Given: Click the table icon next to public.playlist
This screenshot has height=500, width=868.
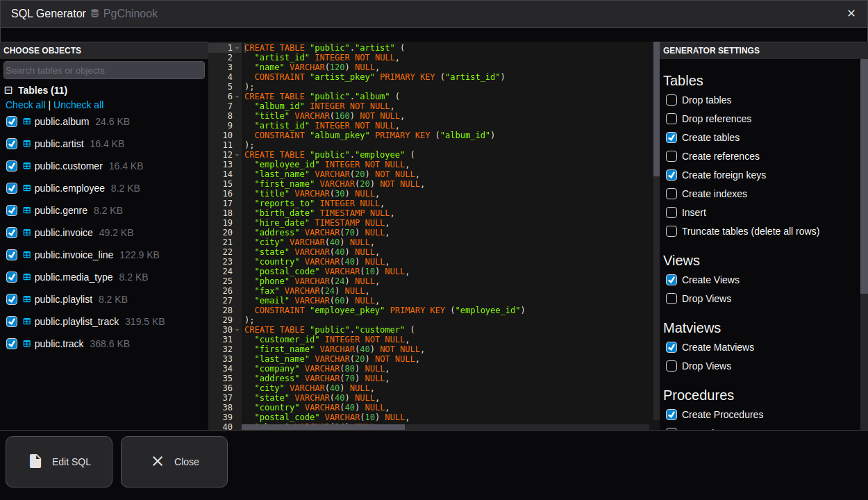Looking at the screenshot, I should (27, 299).
